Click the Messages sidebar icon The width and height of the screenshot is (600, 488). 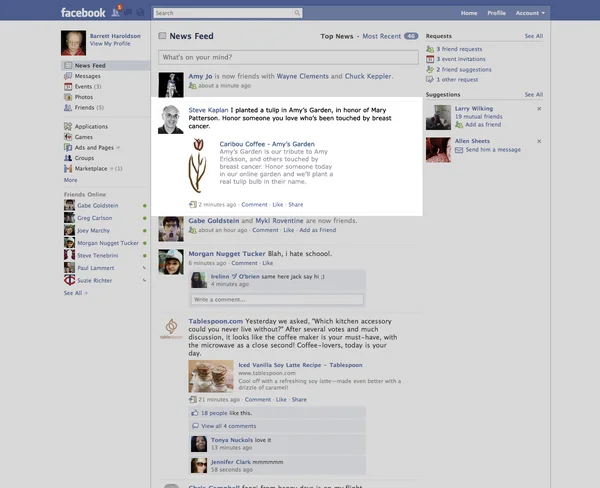coord(68,76)
